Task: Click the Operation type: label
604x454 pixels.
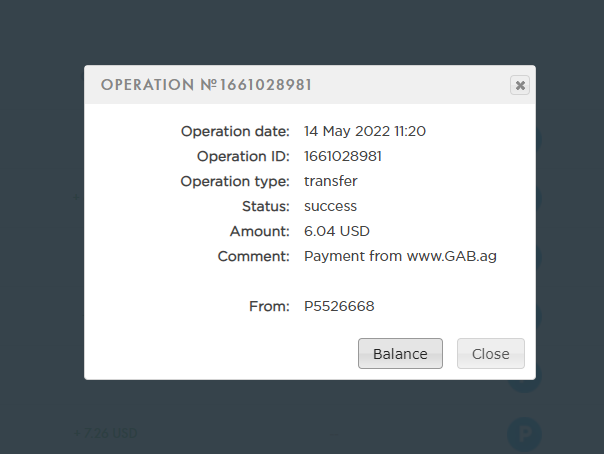Action: tap(235, 181)
